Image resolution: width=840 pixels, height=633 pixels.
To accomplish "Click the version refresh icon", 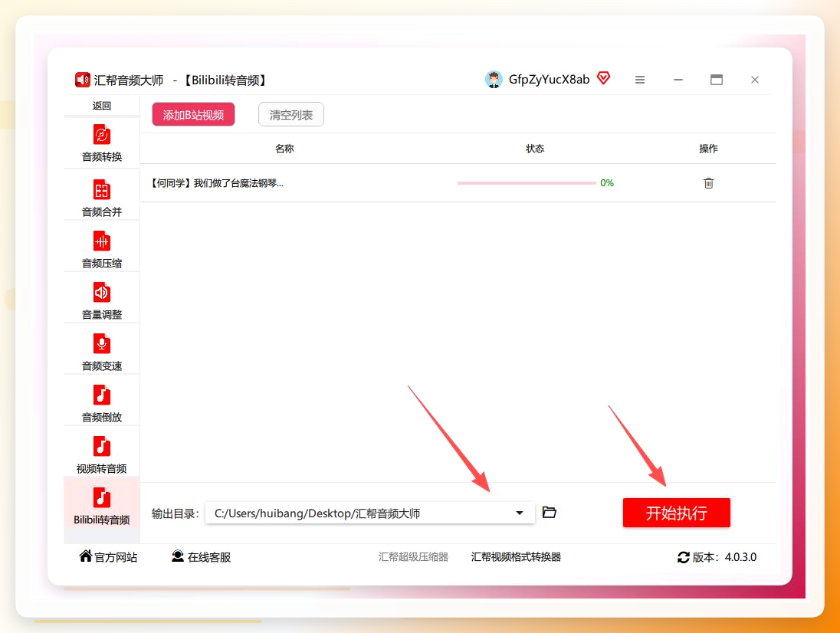I will tap(683, 557).
